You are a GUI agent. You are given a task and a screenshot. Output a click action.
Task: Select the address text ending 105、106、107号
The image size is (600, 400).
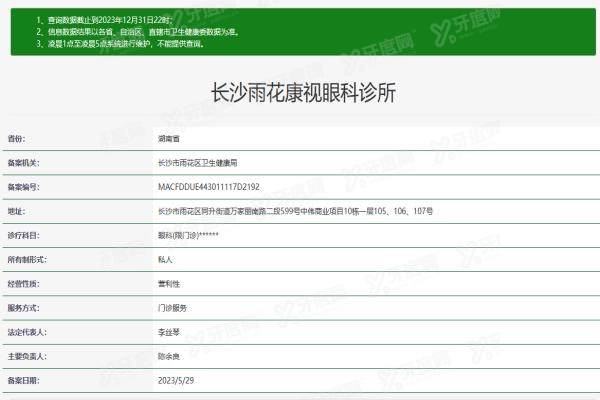pyautogui.click(x=295, y=211)
